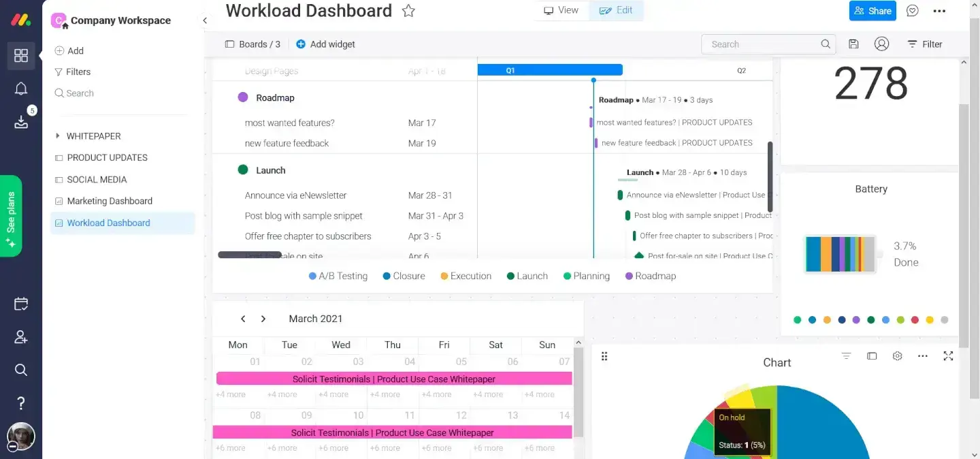The height and width of the screenshot is (459, 980).
Task: Select the PRODUCT UPDATES board
Action: (107, 157)
